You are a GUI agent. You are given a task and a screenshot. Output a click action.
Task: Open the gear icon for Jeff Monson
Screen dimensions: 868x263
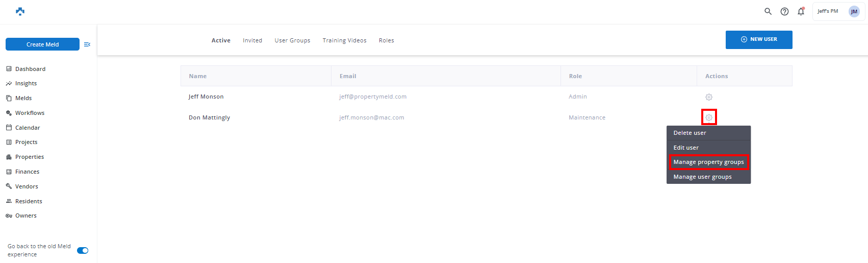pyautogui.click(x=708, y=97)
